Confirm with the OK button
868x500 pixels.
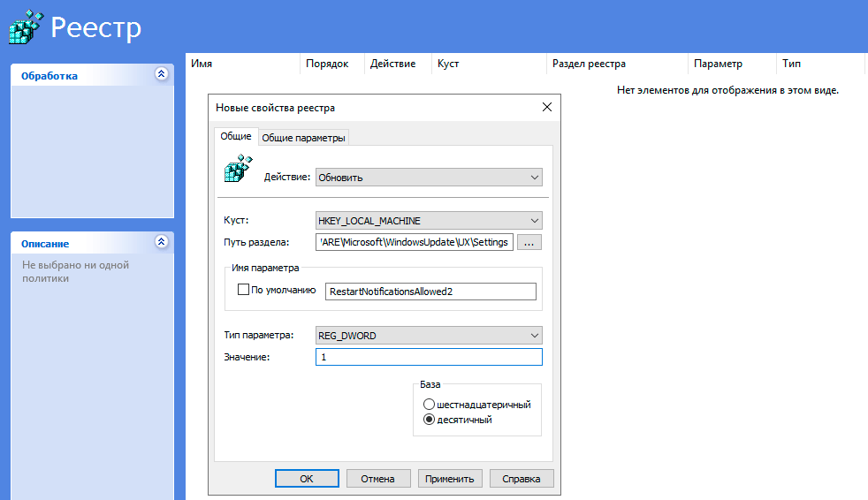coord(307,479)
